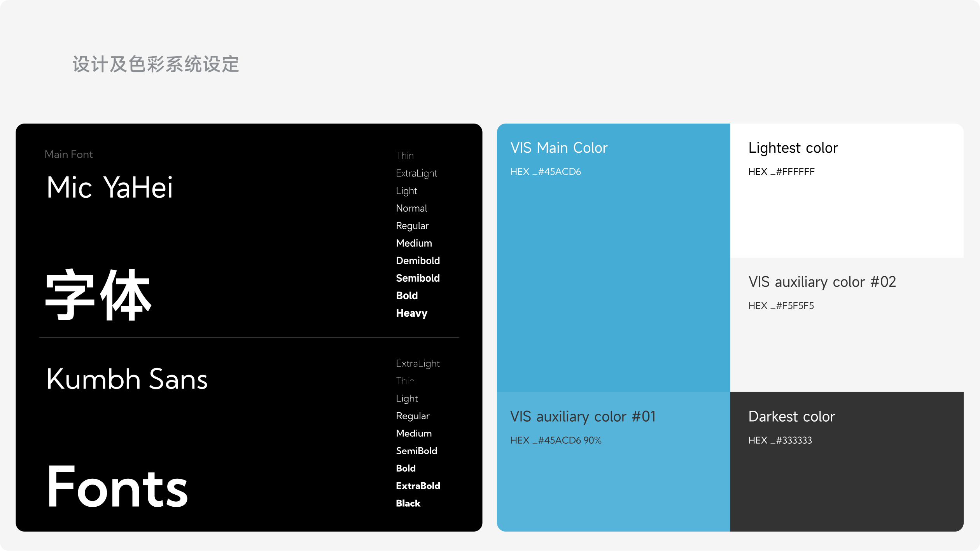Screen dimensions: 980x551
Task: Click the Mic YaHei font name
Action: point(109,188)
